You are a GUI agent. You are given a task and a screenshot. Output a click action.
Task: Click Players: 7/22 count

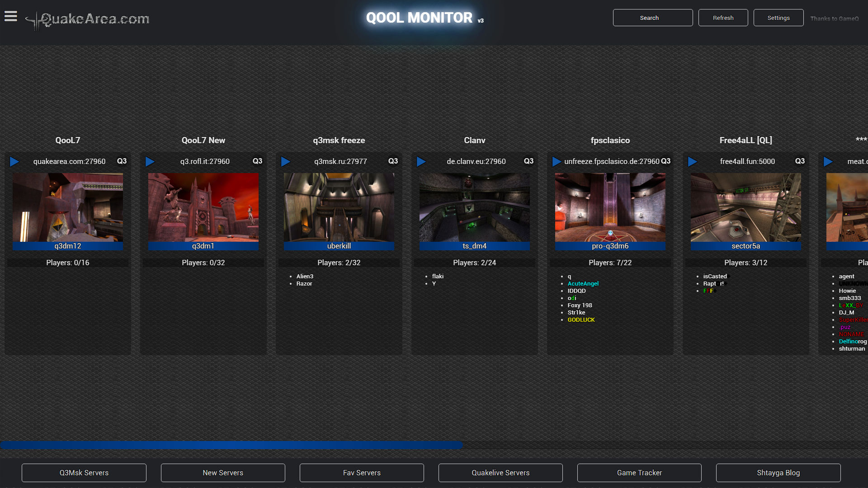tap(610, 263)
